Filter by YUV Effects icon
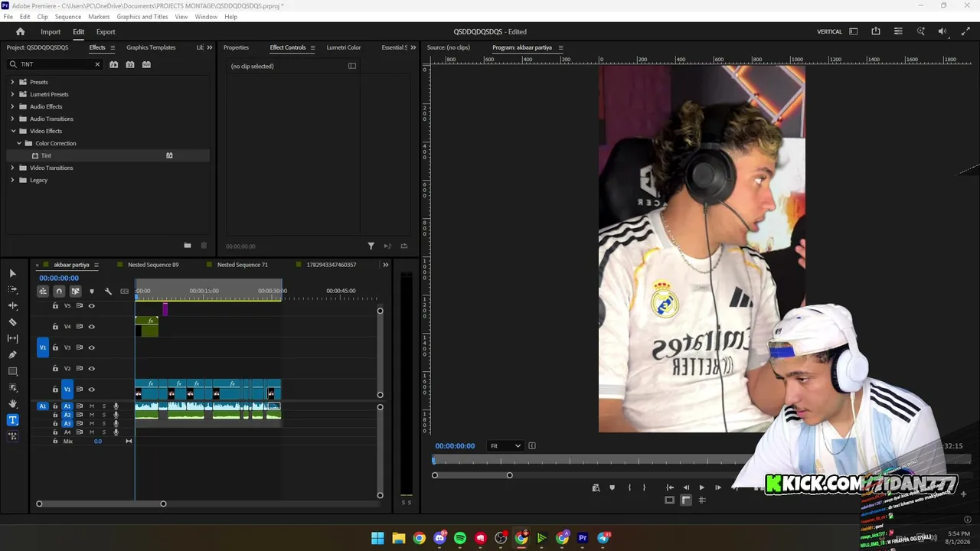 coord(146,64)
